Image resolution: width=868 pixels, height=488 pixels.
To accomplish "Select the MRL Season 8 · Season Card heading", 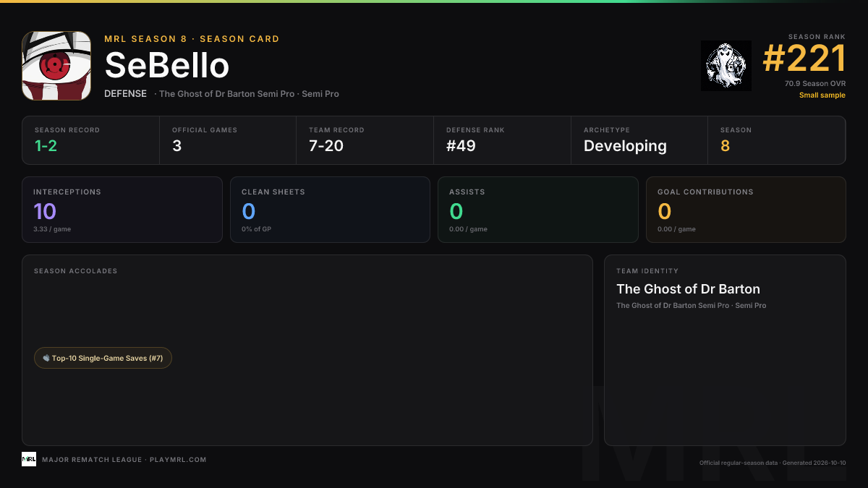I will (192, 39).
